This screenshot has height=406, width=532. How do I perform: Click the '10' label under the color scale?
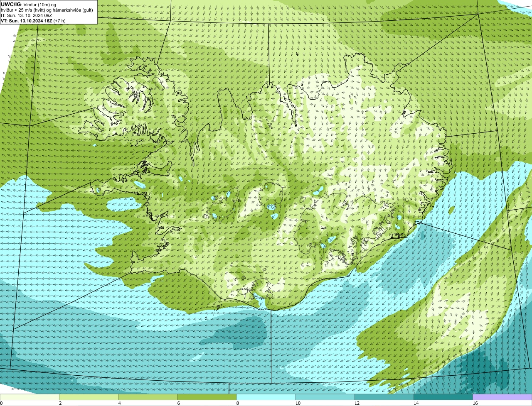click(298, 403)
